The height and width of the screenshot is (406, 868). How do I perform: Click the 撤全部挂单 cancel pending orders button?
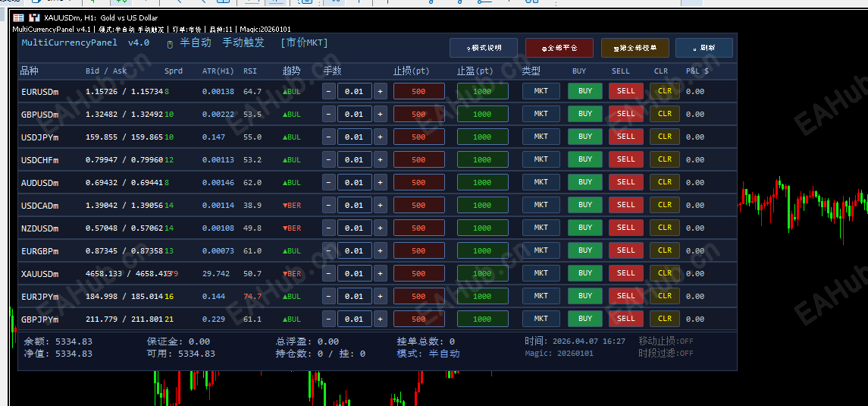tap(635, 48)
